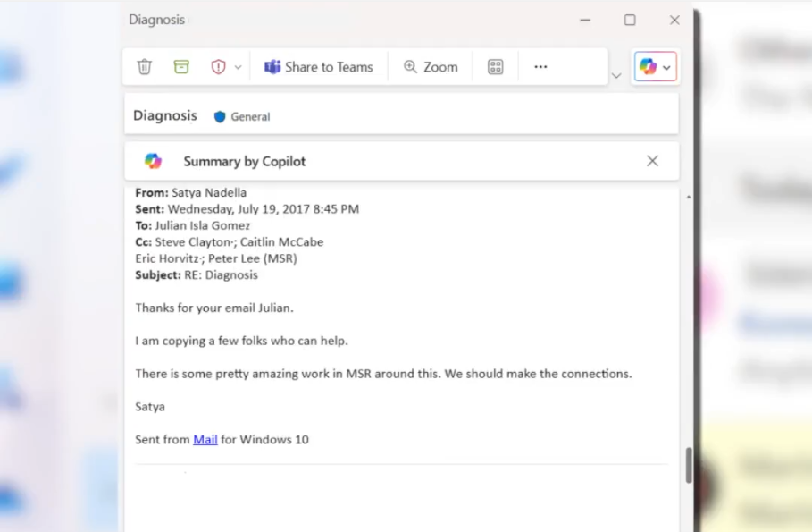Click the subject line RE: Diagnosis

click(222, 275)
